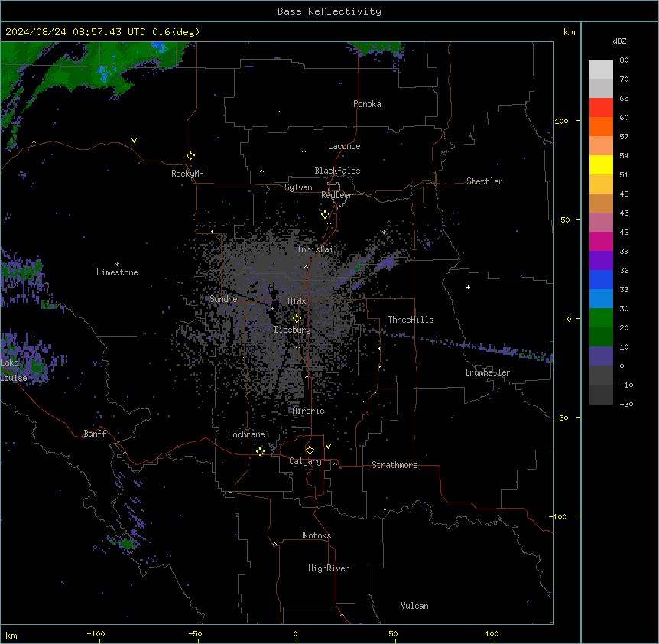The width and height of the screenshot is (659, 644).
Task: Select the orange 60 dBZ legend swatch
Action: pos(601,126)
